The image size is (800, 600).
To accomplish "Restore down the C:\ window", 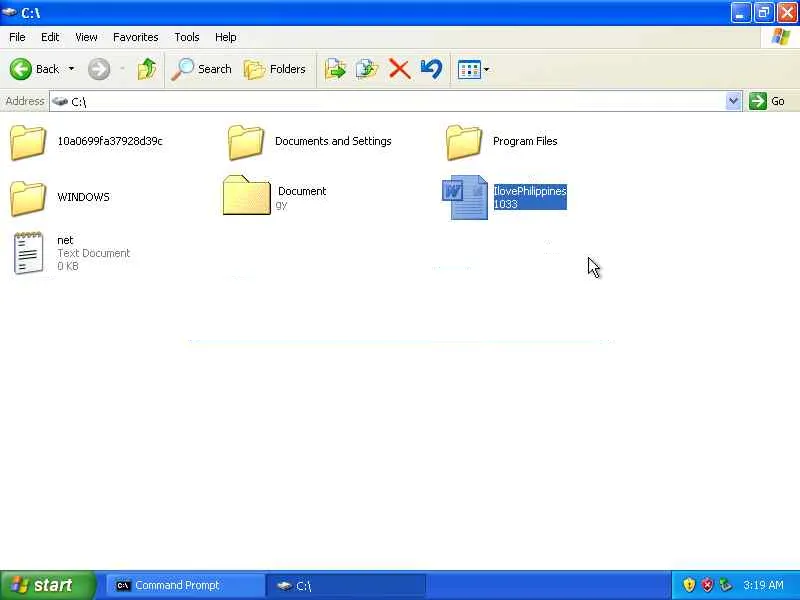I will coord(763,13).
